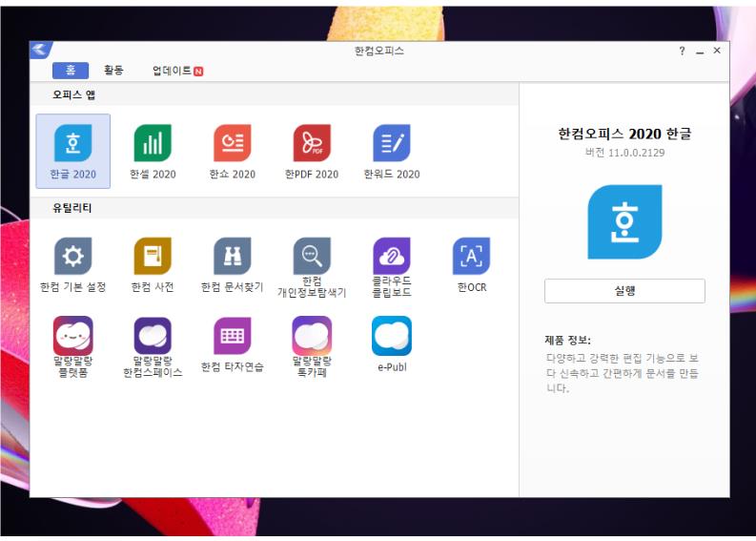Click the 제품 정보: label
The width and height of the screenshot is (756, 541).
(x=567, y=340)
